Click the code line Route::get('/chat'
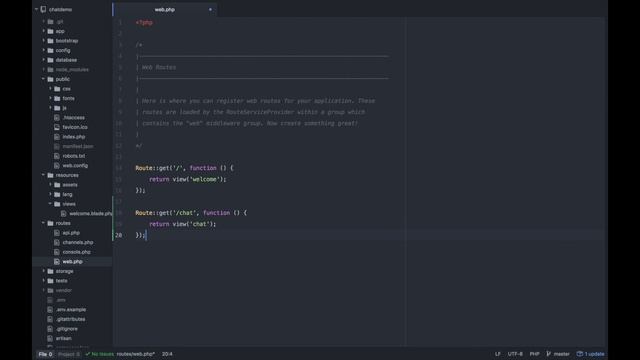The image size is (640, 360). point(191,213)
